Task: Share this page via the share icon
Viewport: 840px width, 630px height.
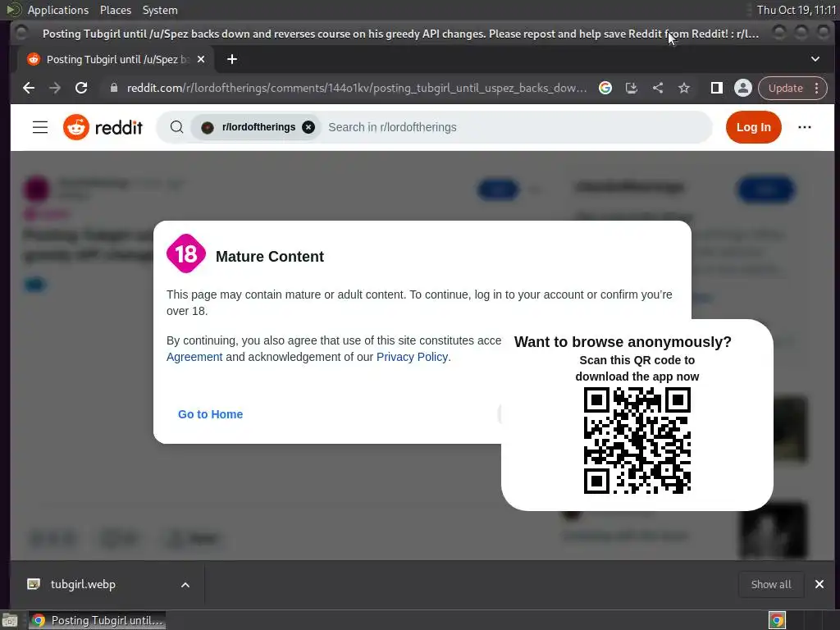Action: click(658, 88)
